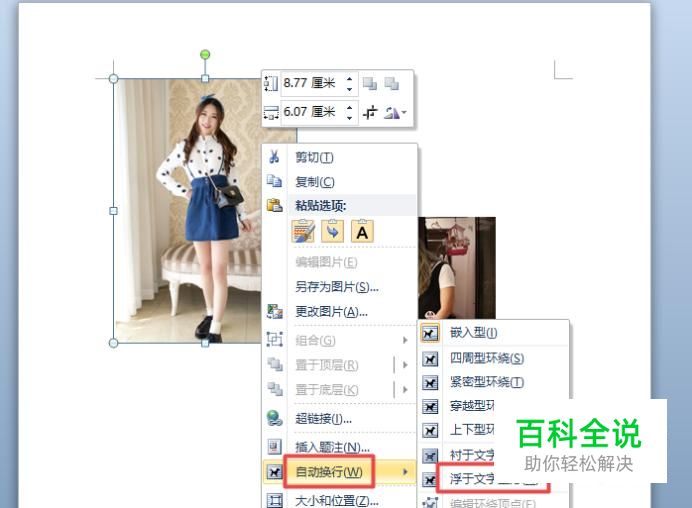Click the send backward icon in mini toolbar
Image resolution: width=692 pixels, height=508 pixels.
point(391,83)
